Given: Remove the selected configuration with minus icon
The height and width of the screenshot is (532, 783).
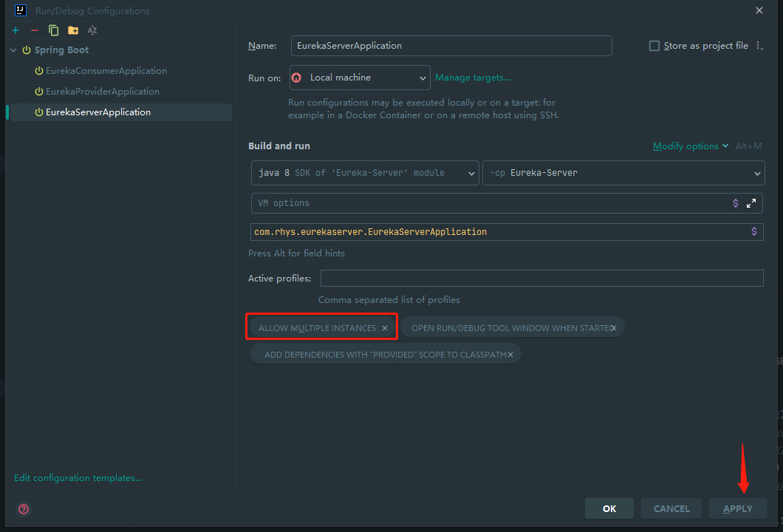Looking at the screenshot, I should 35,30.
